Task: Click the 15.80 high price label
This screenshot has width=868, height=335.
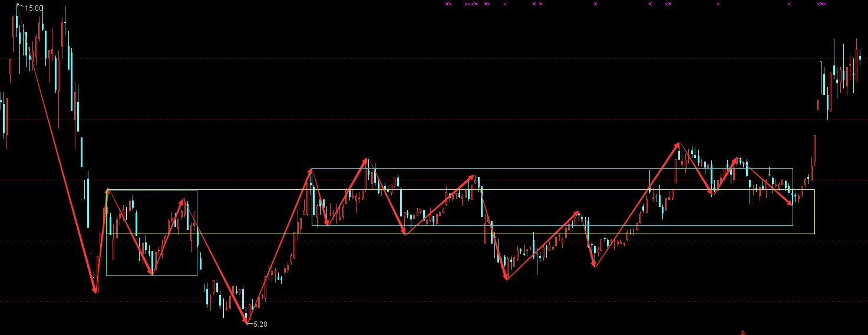Action: [x=35, y=8]
